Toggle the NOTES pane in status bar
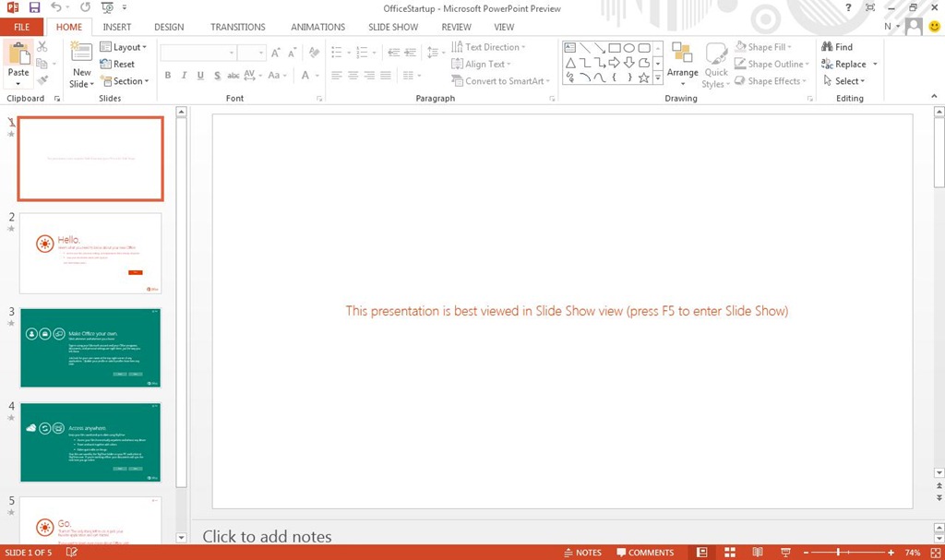 click(583, 553)
